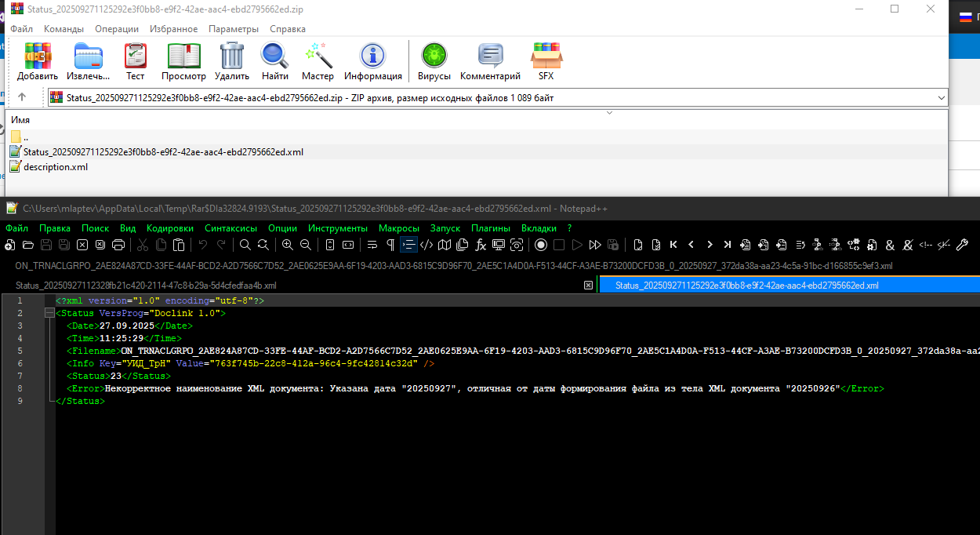
Task: Toggle word wrap in Notepad++
Action: [372, 245]
